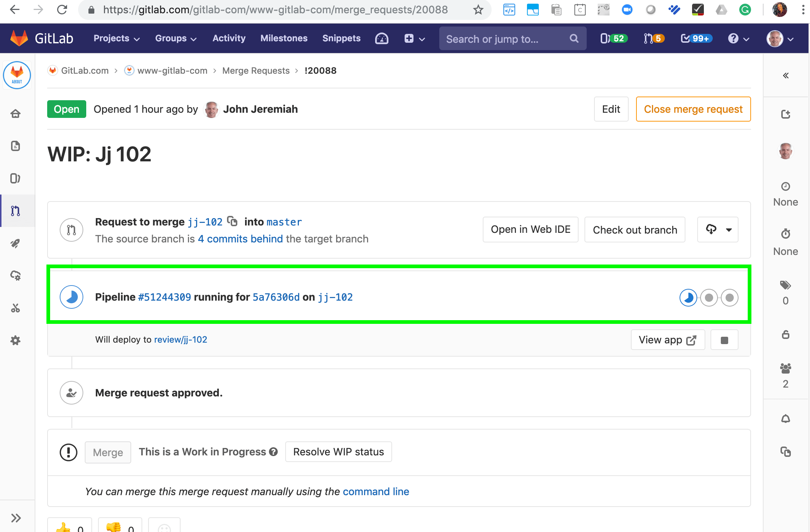
Task: Click Resolve WIP status button
Action: tap(338, 452)
